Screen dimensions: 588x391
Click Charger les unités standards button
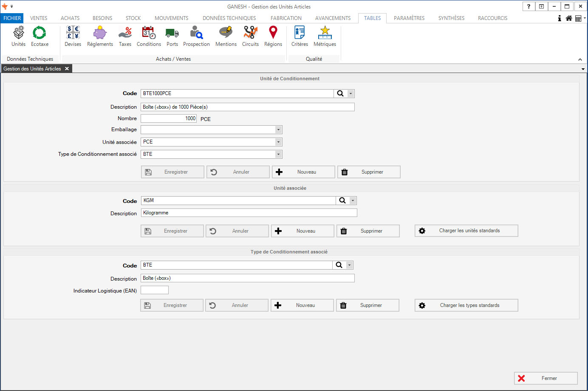(466, 231)
